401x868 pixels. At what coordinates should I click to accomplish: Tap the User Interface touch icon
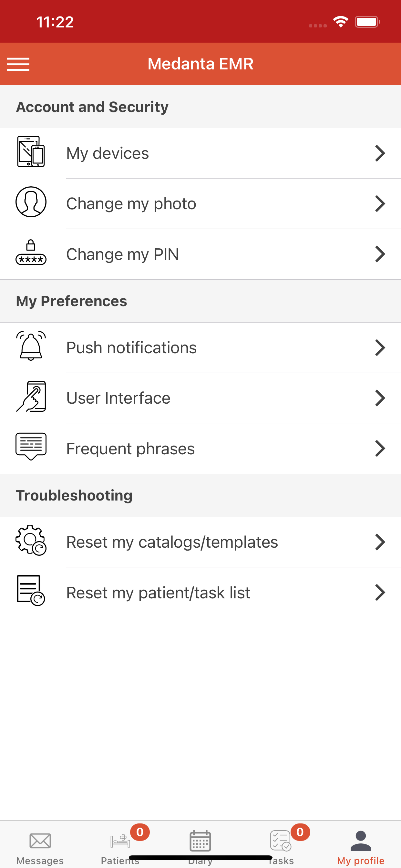pyautogui.click(x=31, y=396)
